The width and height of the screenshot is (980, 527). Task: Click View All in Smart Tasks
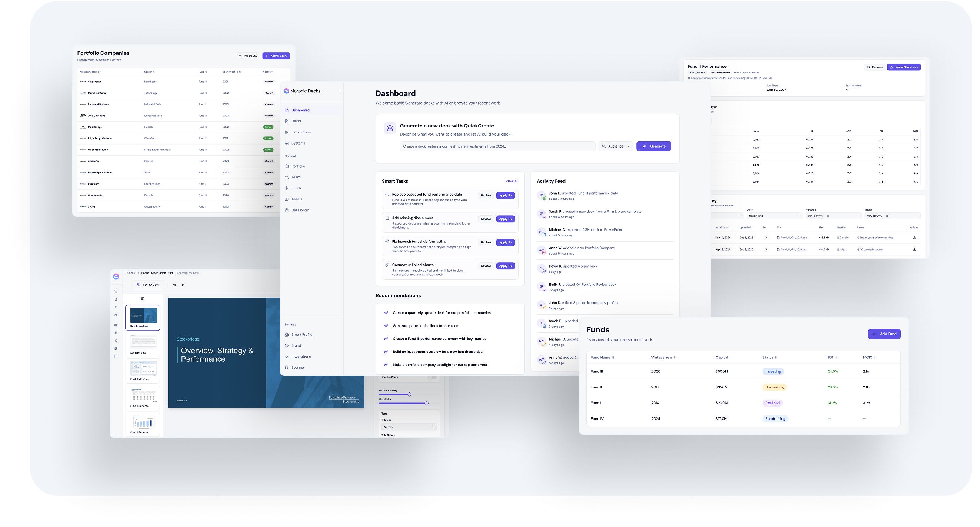(x=512, y=181)
